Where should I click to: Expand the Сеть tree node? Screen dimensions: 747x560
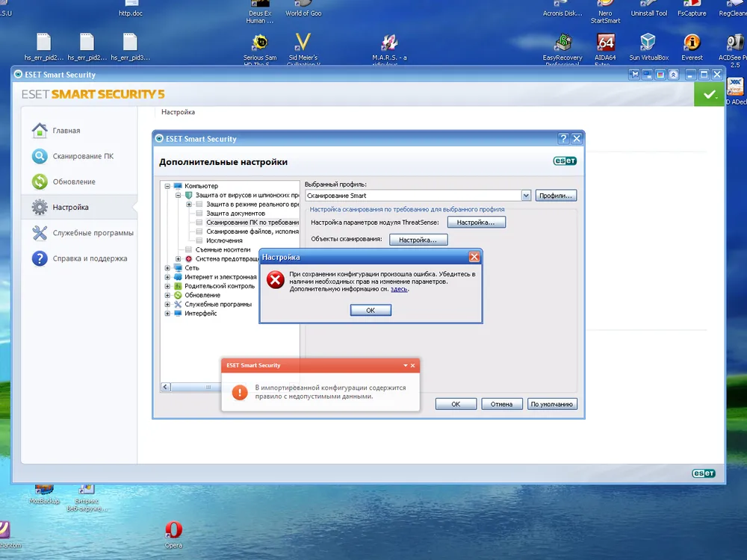point(167,268)
